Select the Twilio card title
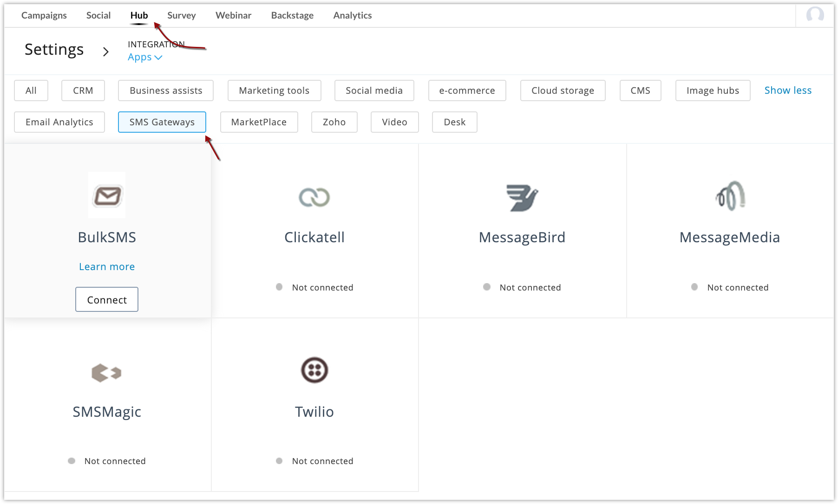 [x=314, y=412]
